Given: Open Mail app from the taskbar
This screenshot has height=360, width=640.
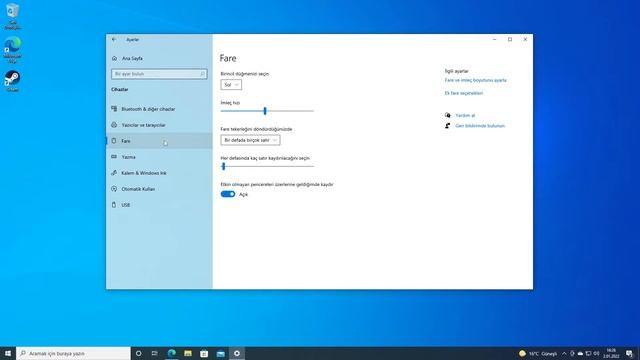Looking at the screenshot, I should [220, 353].
